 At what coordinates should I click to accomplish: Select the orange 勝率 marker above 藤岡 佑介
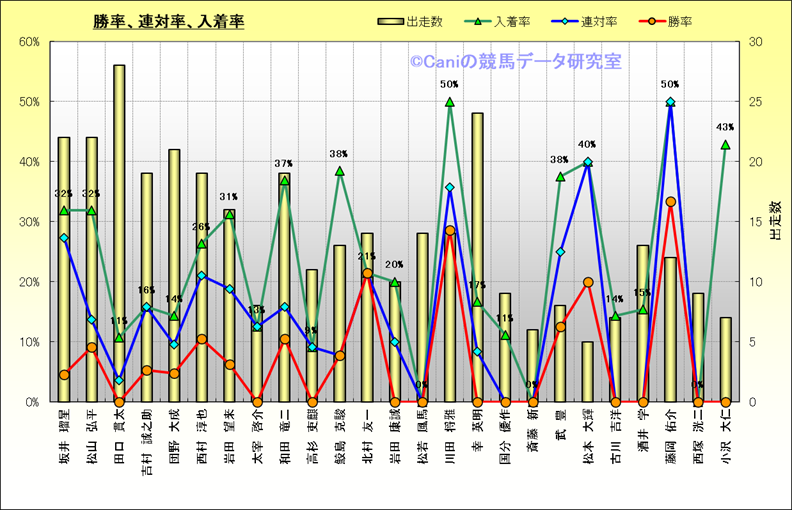click(x=670, y=202)
